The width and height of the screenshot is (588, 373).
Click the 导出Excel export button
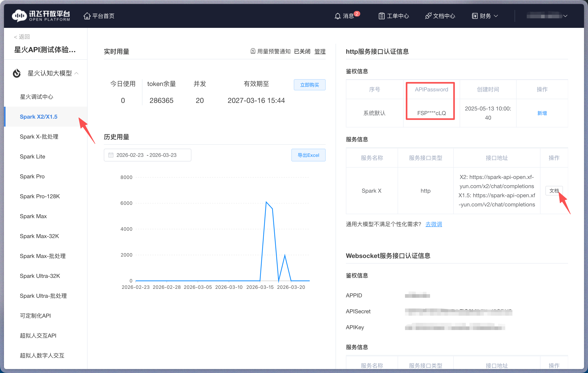tap(308, 155)
